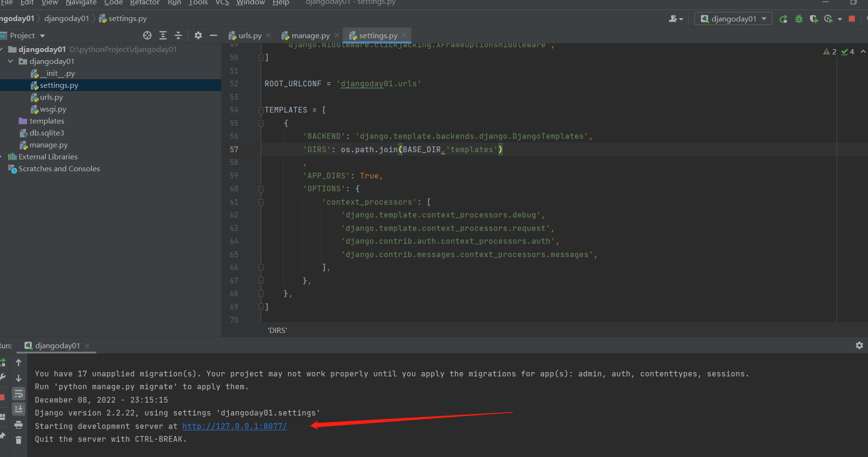
Task: Open the Edit menu
Action: 27,3
